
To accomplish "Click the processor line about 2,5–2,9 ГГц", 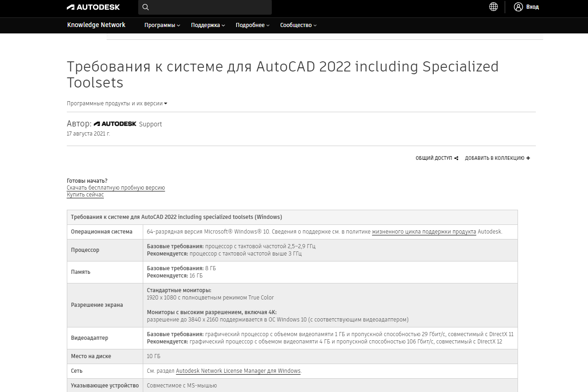I will pos(231,246).
